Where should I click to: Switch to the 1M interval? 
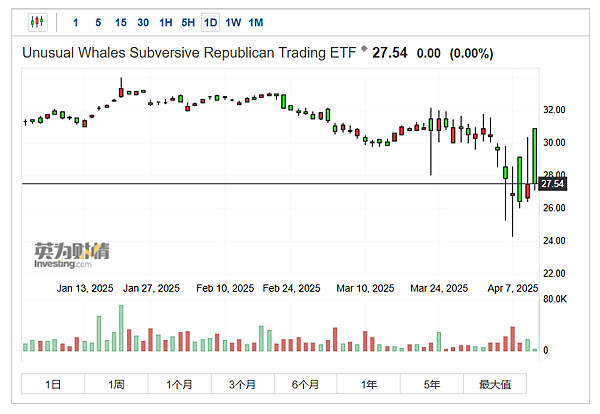(x=256, y=23)
